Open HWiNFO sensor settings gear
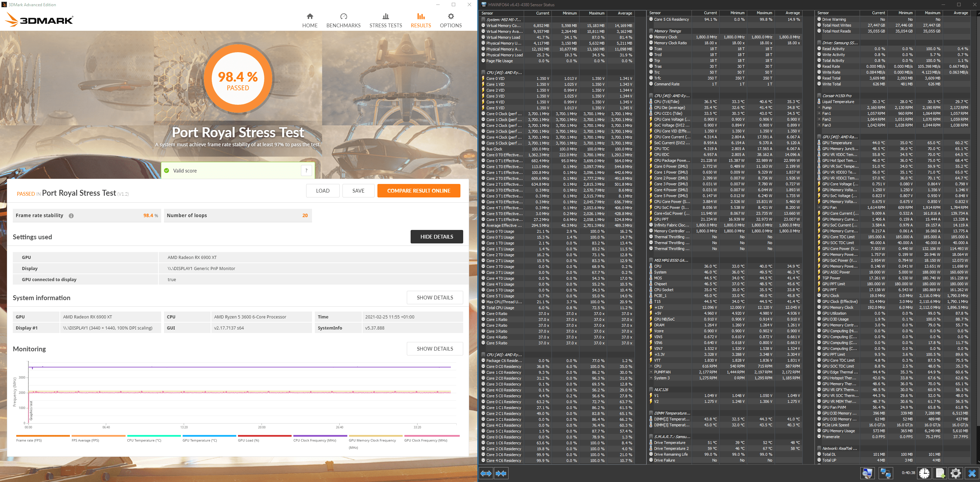This screenshot has width=980, height=482. click(956, 473)
